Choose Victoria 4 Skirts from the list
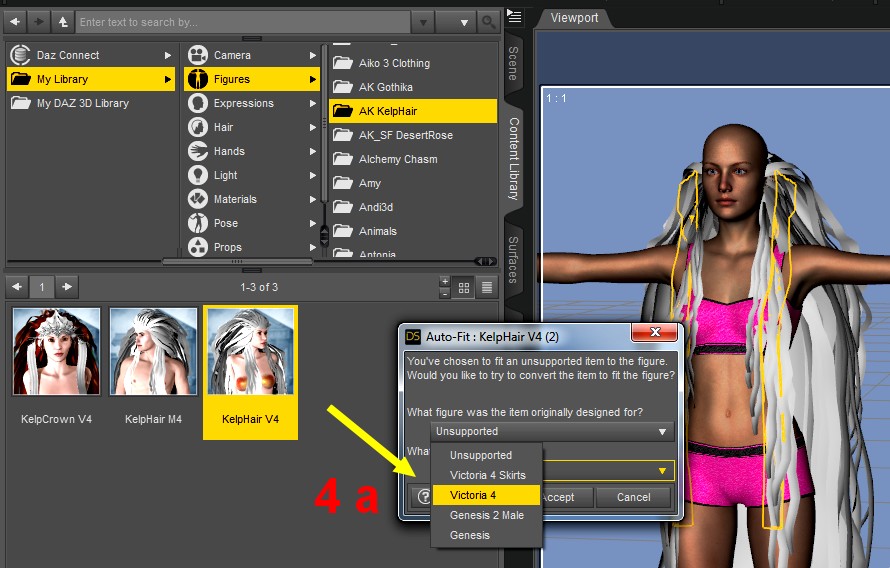890x568 pixels. tap(488, 475)
